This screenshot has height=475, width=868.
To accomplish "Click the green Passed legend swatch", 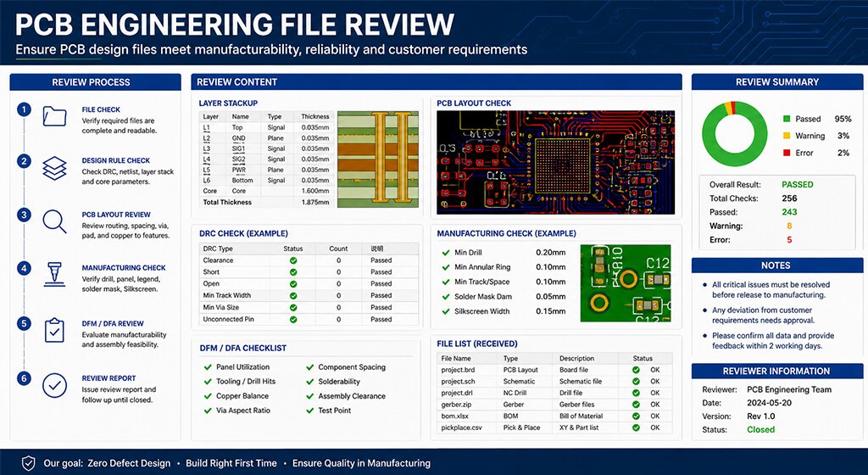I will point(786,119).
